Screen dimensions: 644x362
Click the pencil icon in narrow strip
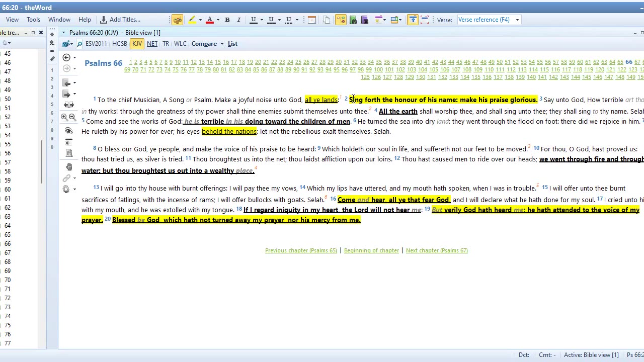[x=52, y=59]
